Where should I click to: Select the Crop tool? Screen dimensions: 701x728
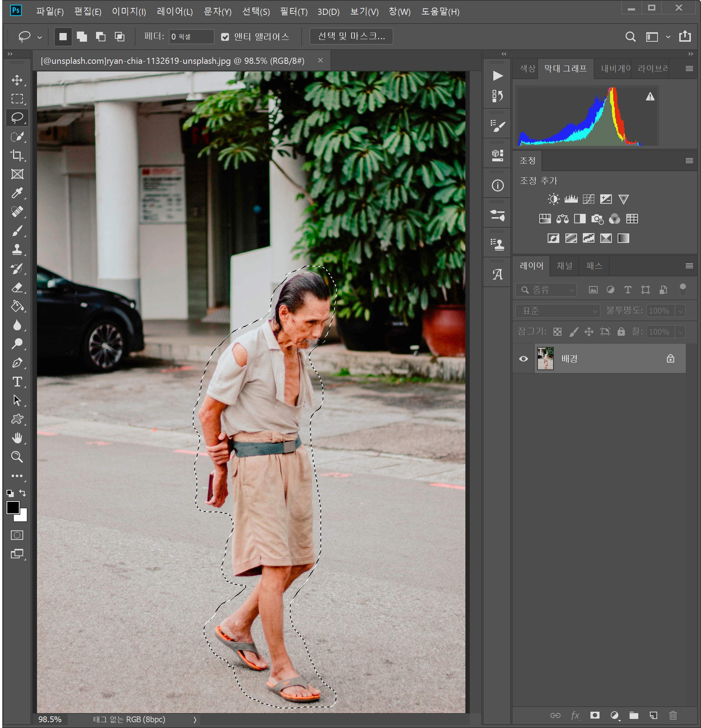coord(17,155)
